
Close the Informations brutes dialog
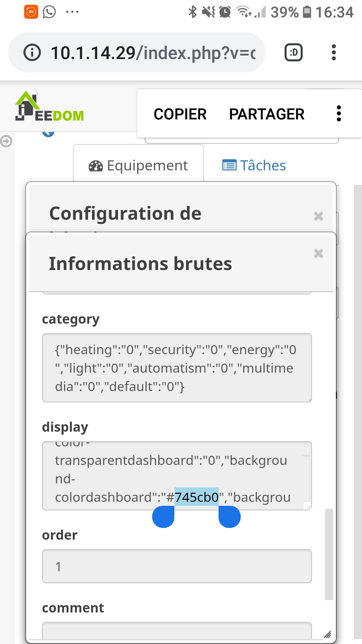[318, 254]
